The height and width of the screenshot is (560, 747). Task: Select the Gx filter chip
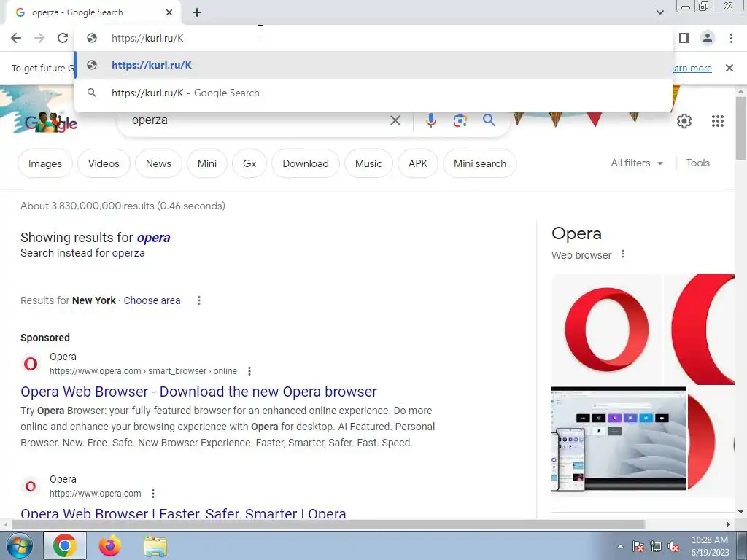(x=249, y=163)
